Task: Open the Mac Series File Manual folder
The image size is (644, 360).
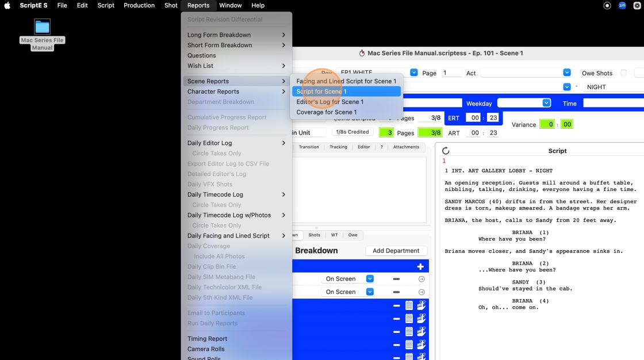Action: click(42, 27)
